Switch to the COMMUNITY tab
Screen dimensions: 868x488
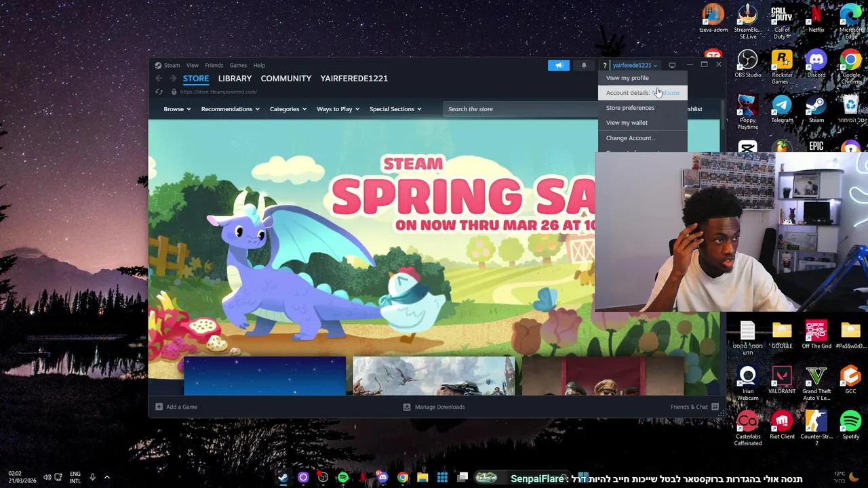click(x=286, y=79)
